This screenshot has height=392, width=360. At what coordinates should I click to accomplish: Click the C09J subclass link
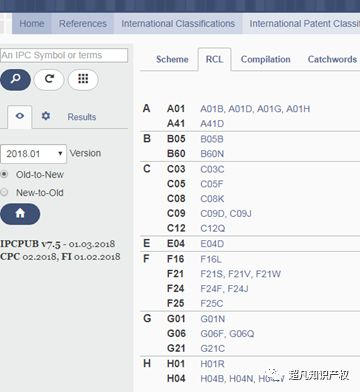[x=240, y=214]
